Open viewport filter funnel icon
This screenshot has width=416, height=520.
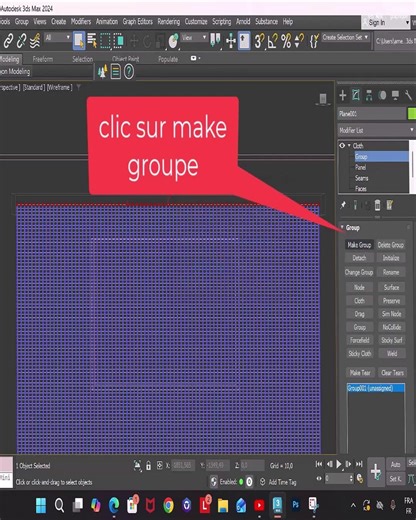[79, 87]
